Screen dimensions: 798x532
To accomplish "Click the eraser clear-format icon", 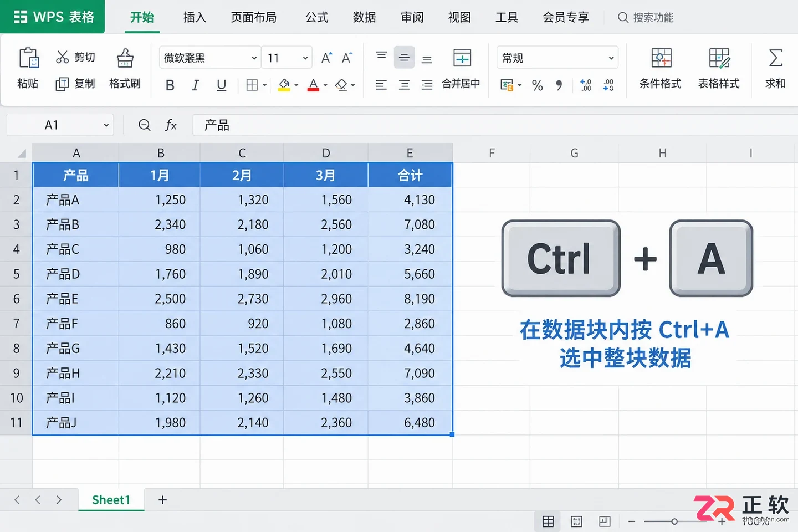I will [x=341, y=85].
